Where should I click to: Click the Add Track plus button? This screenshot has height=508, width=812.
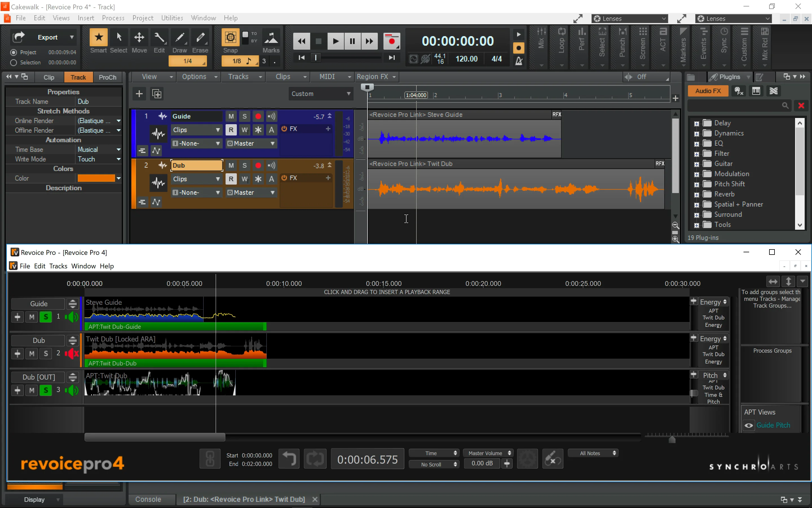(139, 94)
